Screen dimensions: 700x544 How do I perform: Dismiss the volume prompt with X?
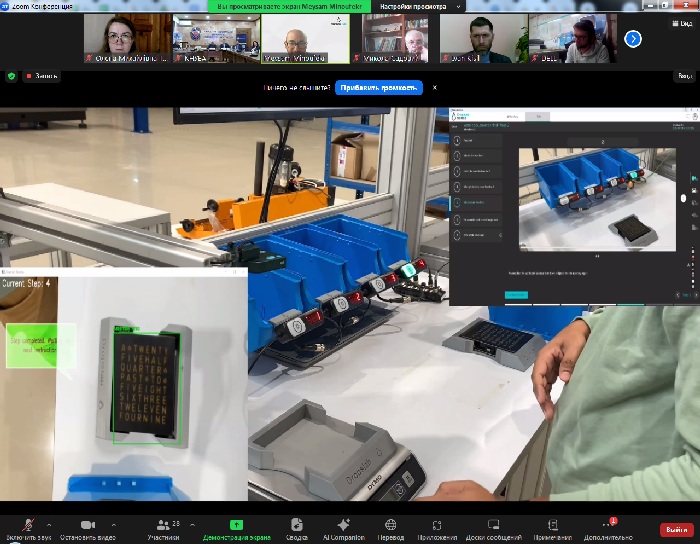click(434, 88)
